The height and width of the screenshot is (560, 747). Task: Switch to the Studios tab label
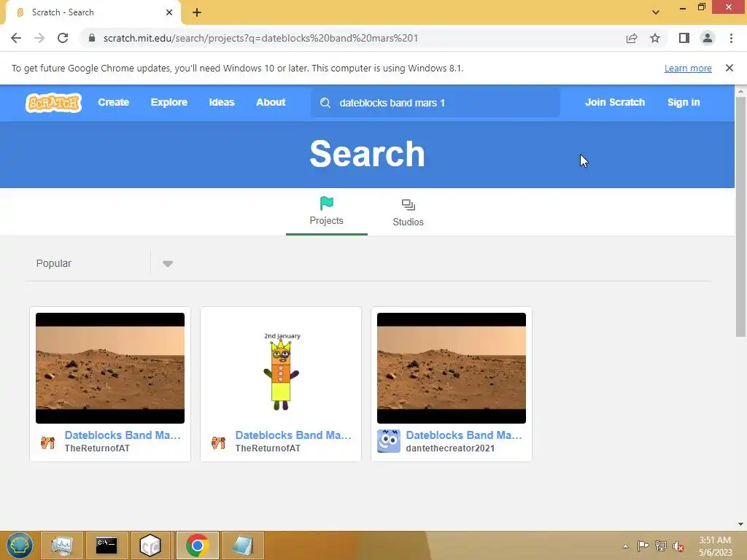[x=409, y=222]
